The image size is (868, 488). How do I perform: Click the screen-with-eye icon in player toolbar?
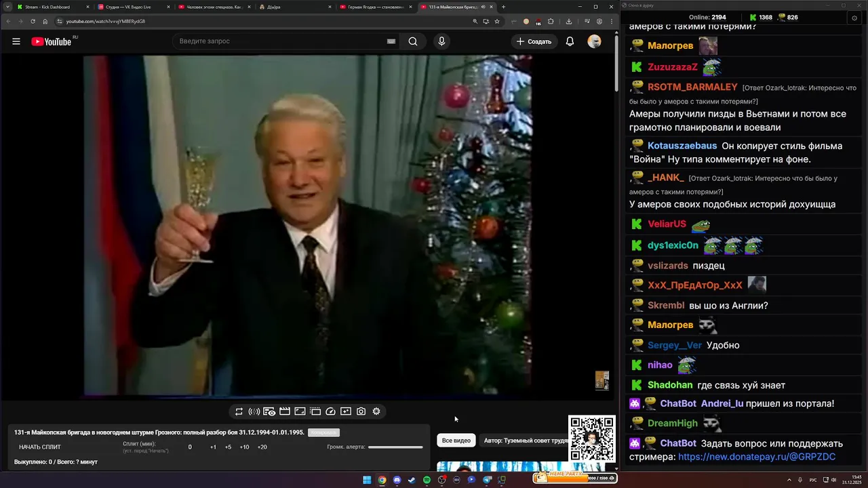click(269, 411)
